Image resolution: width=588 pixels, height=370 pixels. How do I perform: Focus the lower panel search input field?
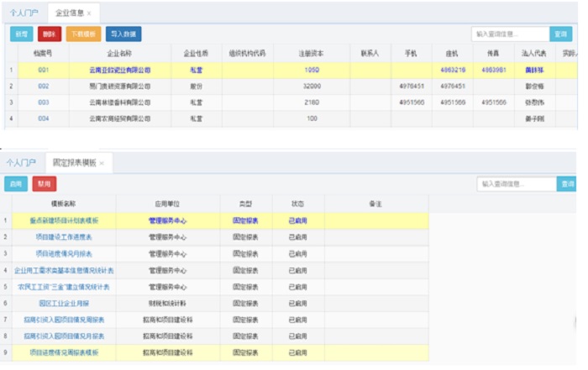pyautogui.click(x=517, y=184)
